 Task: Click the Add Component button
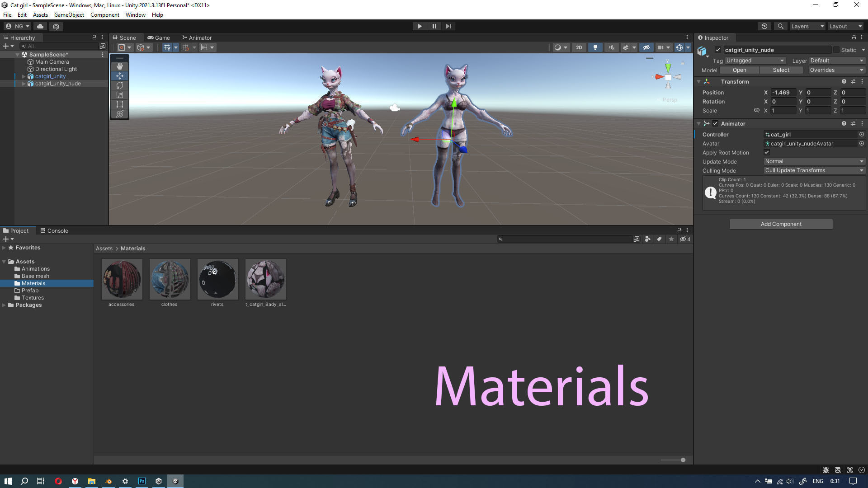pyautogui.click(x=781, y=224)
